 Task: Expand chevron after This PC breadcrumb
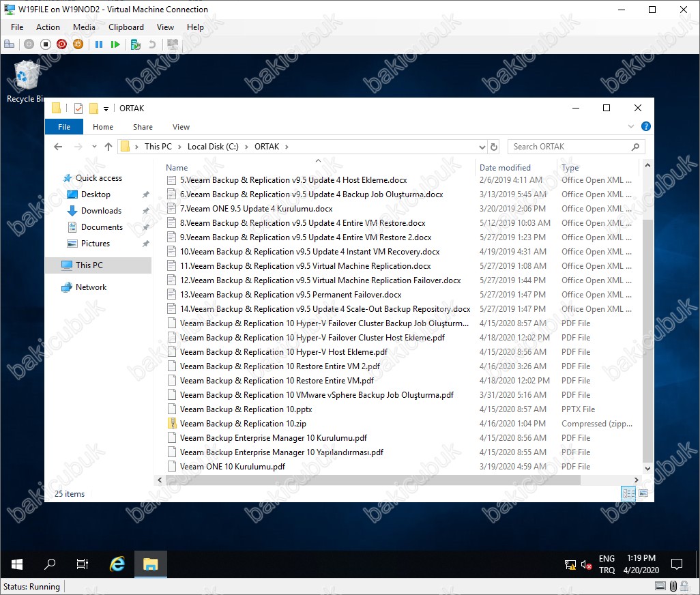tap(179, 147)
